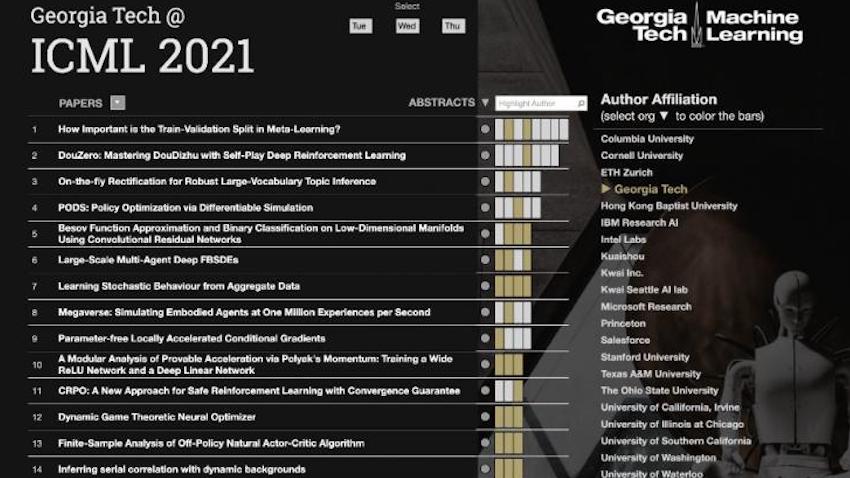Select Kuaishou affiliation

click(622, 256)
